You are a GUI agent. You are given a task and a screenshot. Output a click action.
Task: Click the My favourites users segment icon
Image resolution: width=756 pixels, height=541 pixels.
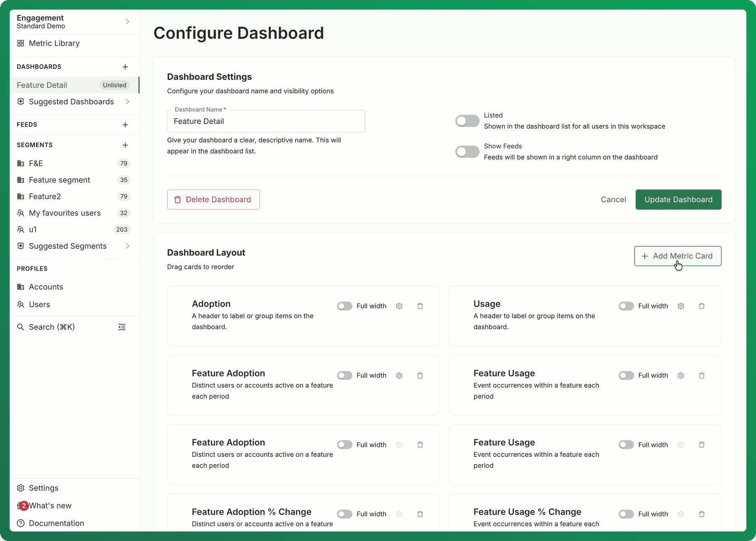(x=21, y=213)
